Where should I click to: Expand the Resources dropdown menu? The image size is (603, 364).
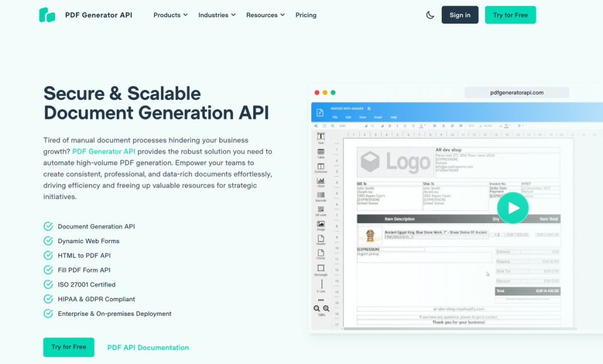(265, 15)
